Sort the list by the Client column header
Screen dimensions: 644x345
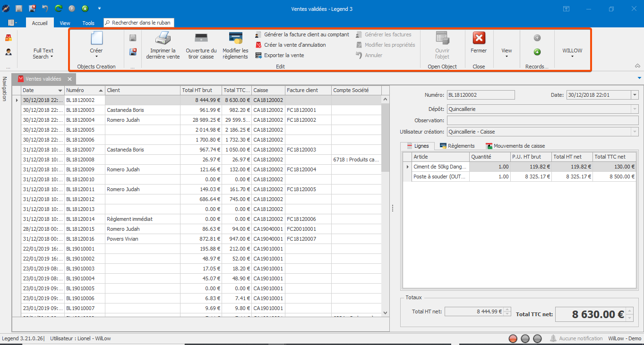(x=142, y=90)
